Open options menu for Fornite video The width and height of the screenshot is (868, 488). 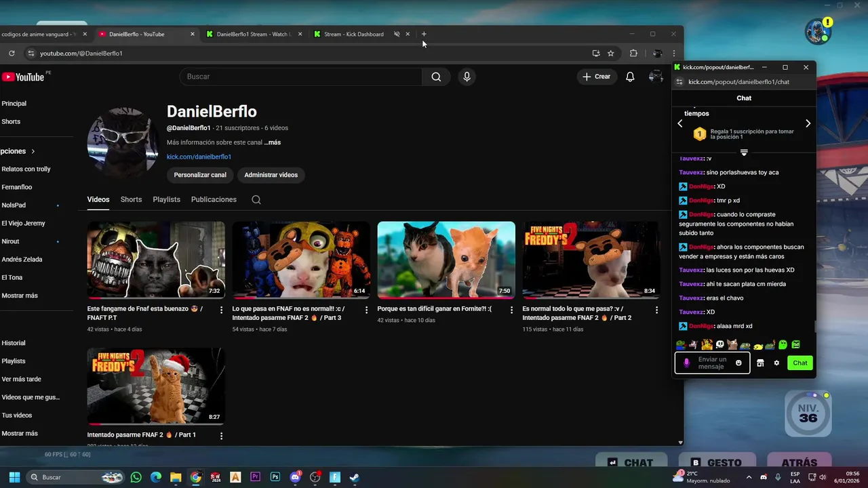click(x=511, y=310)
